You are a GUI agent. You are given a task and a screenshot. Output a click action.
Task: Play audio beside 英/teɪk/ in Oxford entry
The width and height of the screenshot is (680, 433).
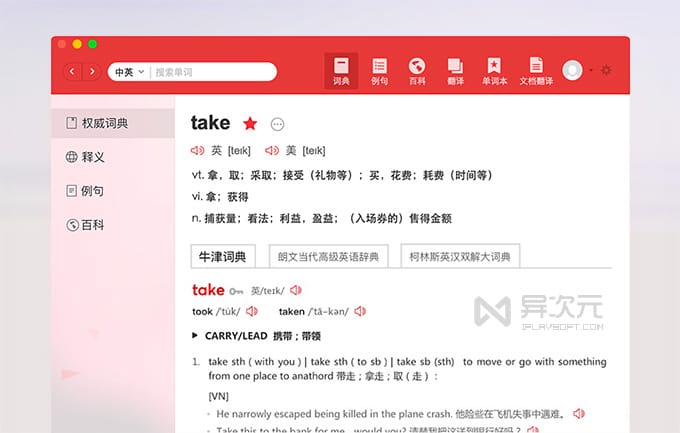pyautogui.click(x=296, y=290)
